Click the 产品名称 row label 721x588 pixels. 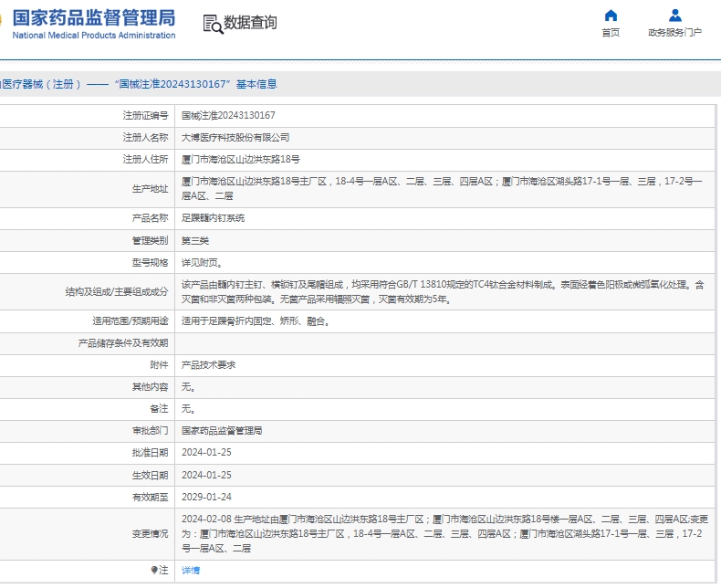coord(150,218)
